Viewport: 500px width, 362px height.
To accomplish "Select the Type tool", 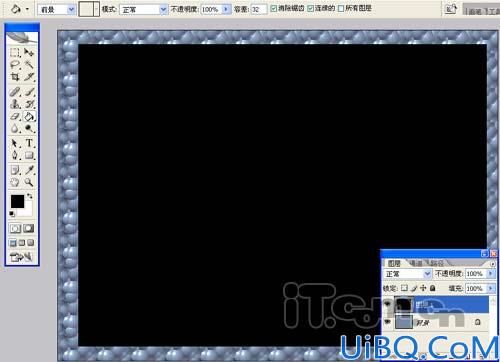I will click(x=29, y=143).
